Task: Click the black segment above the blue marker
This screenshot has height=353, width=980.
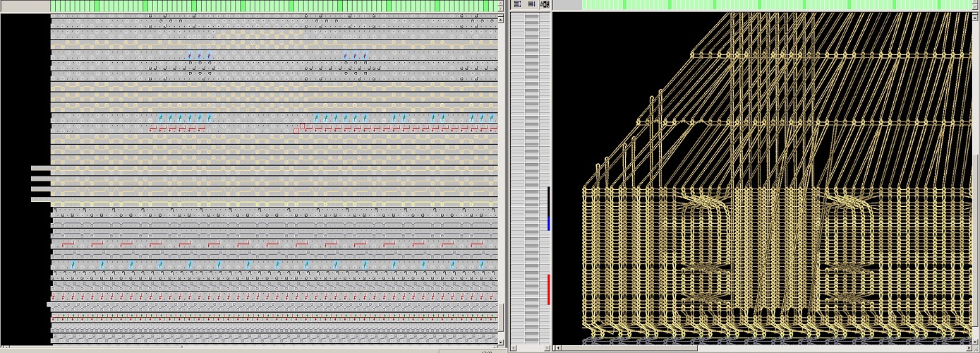Action: coord(548,201)
